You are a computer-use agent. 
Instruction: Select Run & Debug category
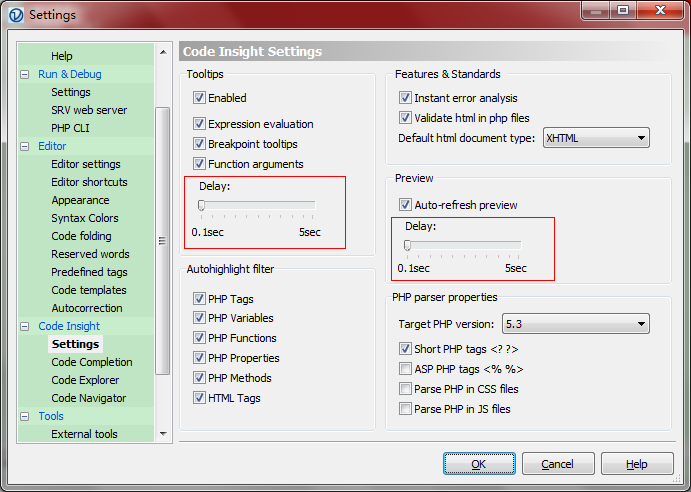pyautogui.click(x=70, y=74)
